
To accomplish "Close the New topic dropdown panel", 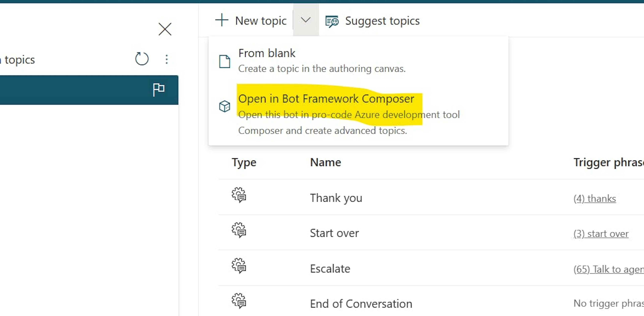I will [305, 20].
